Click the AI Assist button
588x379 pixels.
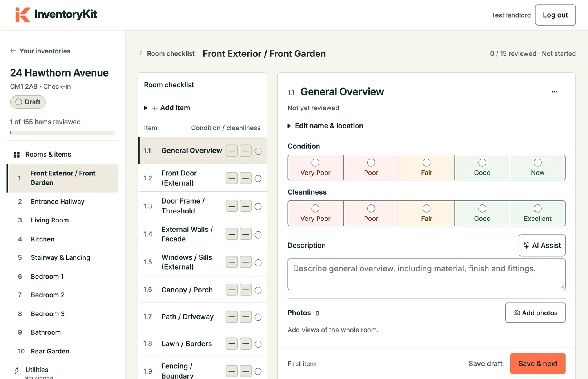tap(542, 246)
